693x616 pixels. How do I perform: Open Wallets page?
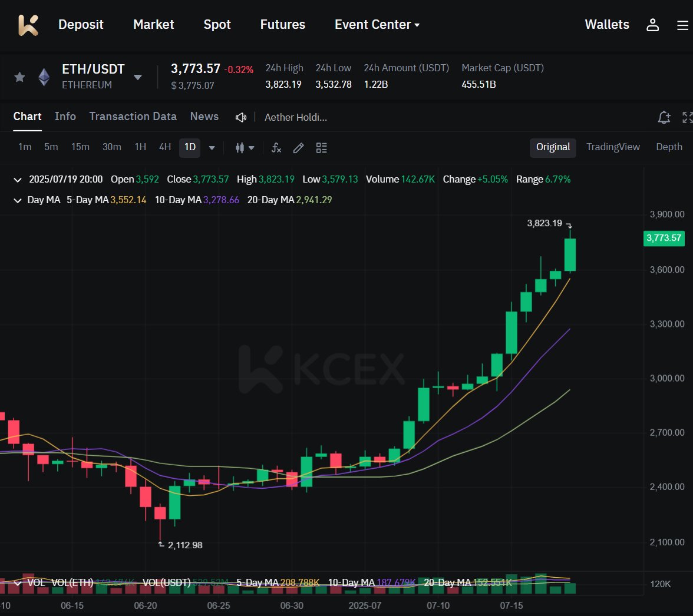click(607, 24)
